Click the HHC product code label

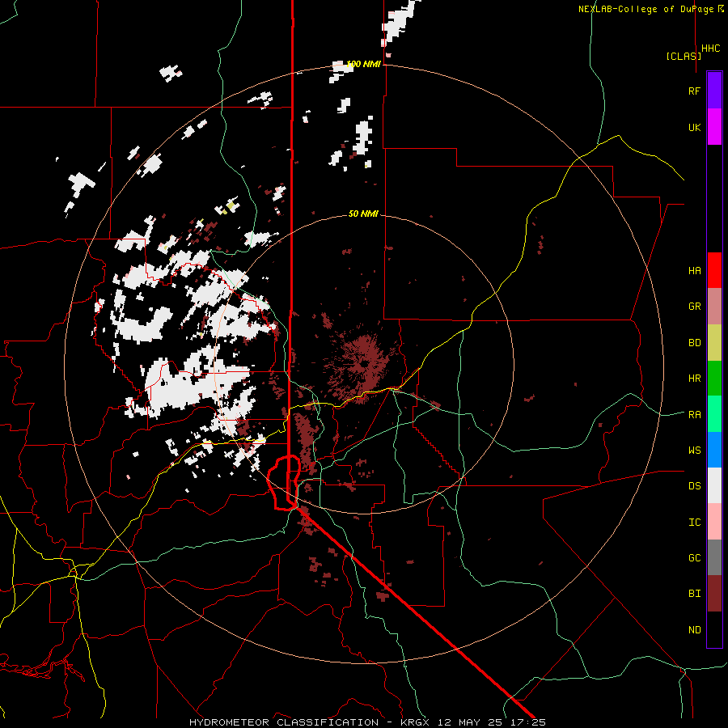[710, 49]
